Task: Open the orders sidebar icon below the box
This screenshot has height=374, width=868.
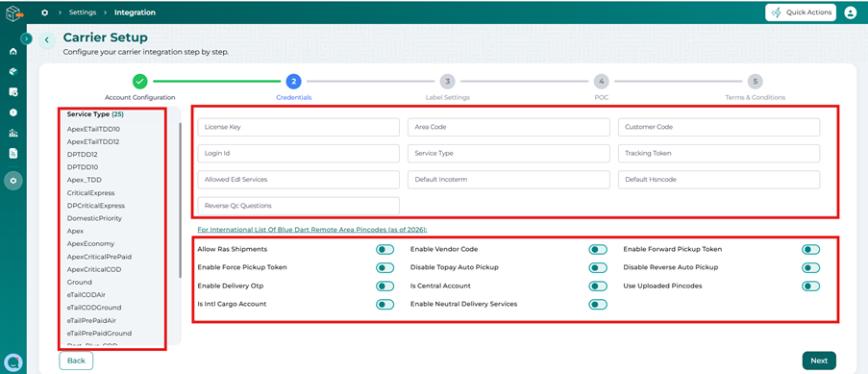Action: [x=13, y=92]
